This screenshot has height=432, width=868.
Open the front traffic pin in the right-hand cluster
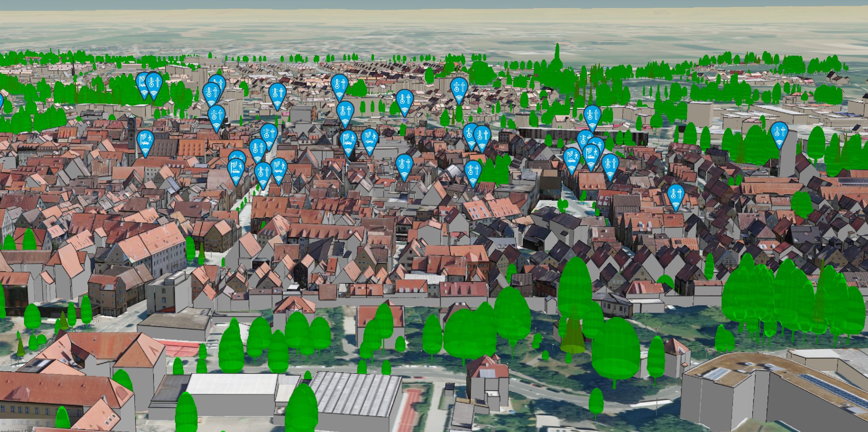coord(592,157)
